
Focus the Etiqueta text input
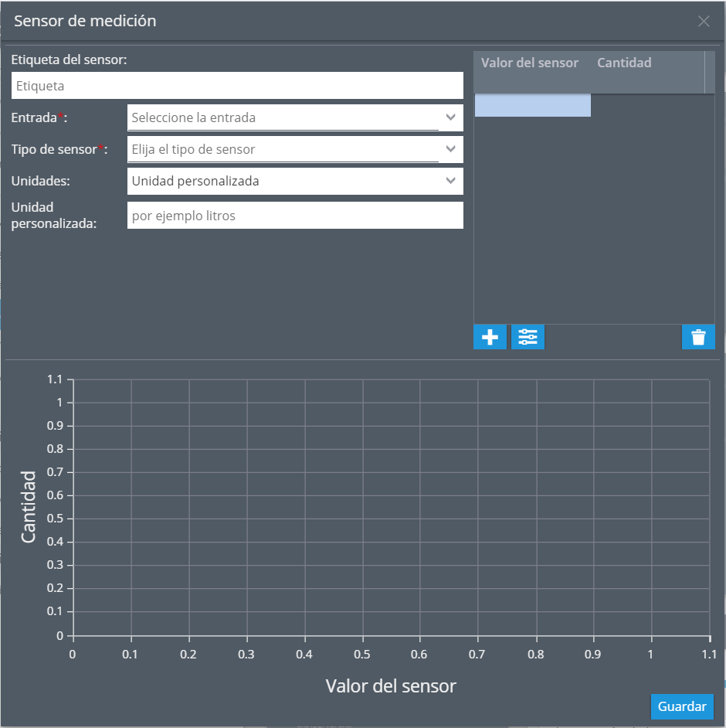237,86
